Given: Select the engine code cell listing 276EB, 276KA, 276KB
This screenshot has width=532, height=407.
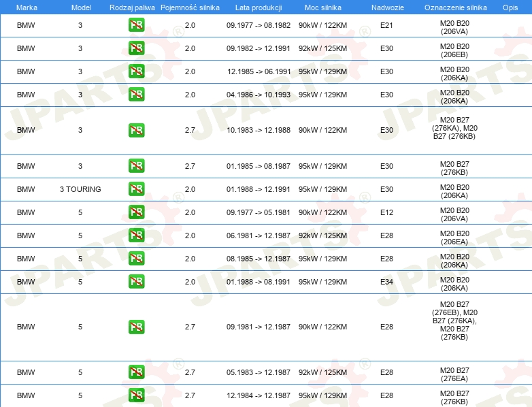Looking at the screenshot, I should [x=454, y=321].
